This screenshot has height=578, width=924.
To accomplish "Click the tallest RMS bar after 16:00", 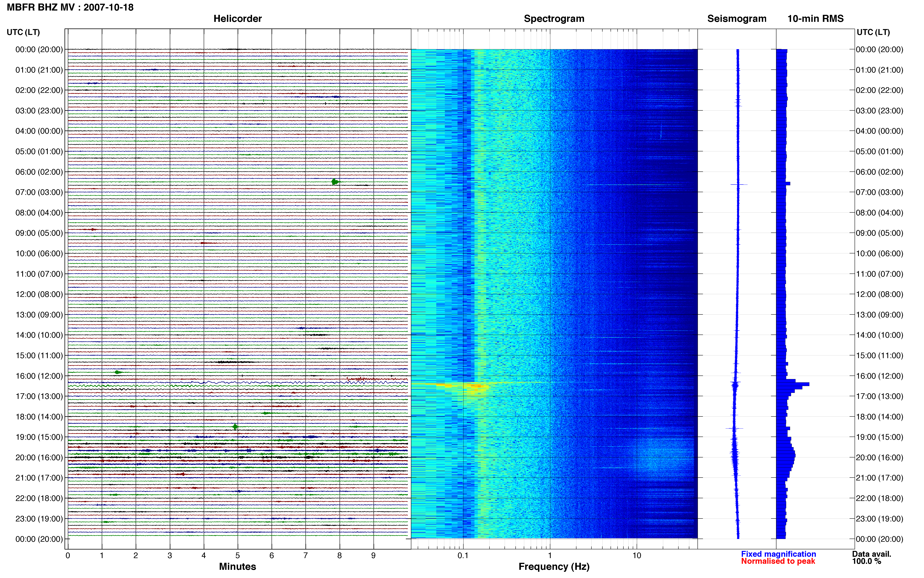I will click(793, 384).
